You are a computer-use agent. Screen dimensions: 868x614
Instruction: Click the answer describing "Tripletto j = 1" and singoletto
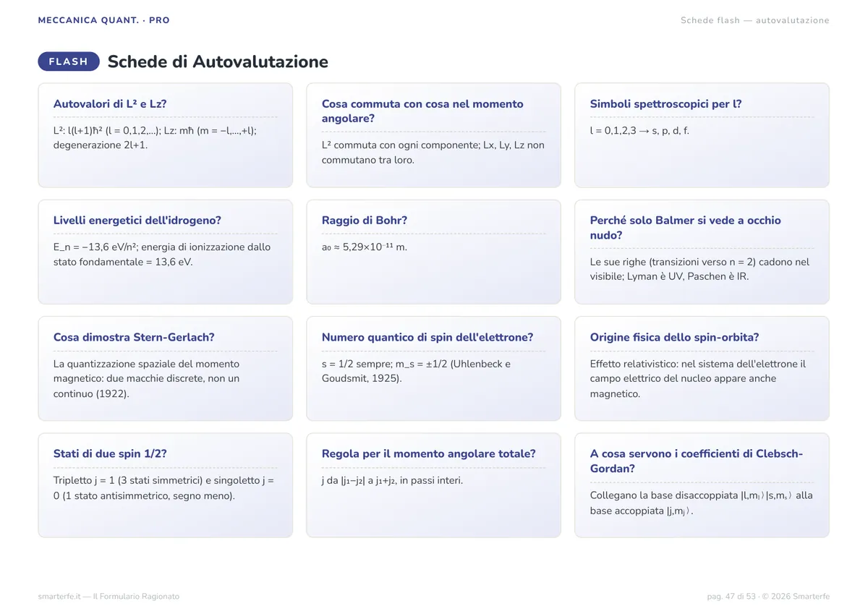click(x=164, y=488)
